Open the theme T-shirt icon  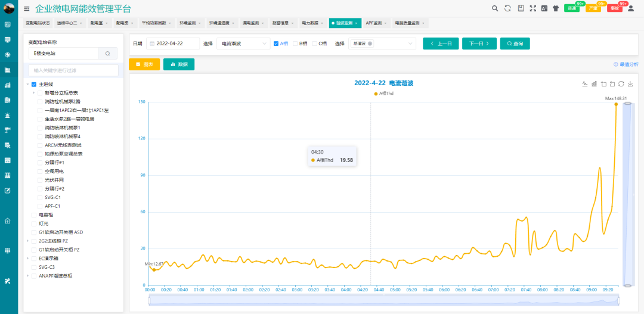(556, 8)
